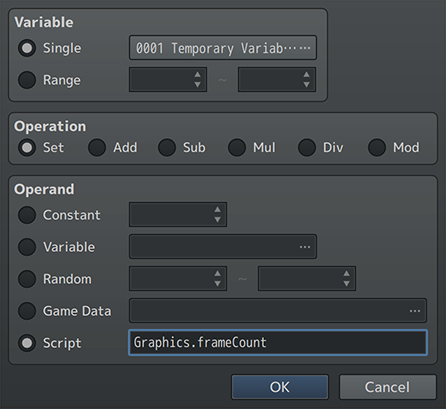Screen dimensions: 446x409
Task: Choose the Add operation
Action: click(x=97, y=147)
